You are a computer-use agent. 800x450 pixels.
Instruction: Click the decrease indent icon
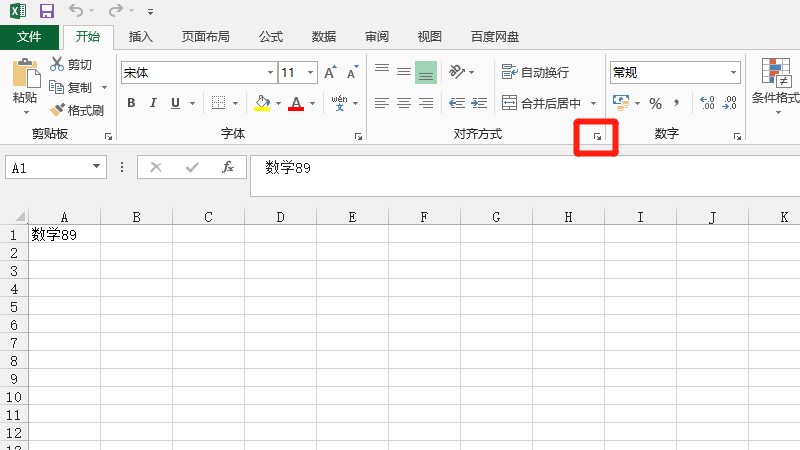[457, 103]
